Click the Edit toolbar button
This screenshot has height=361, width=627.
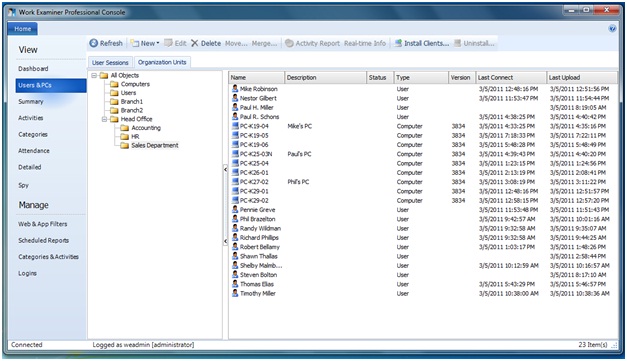(175, 43)
